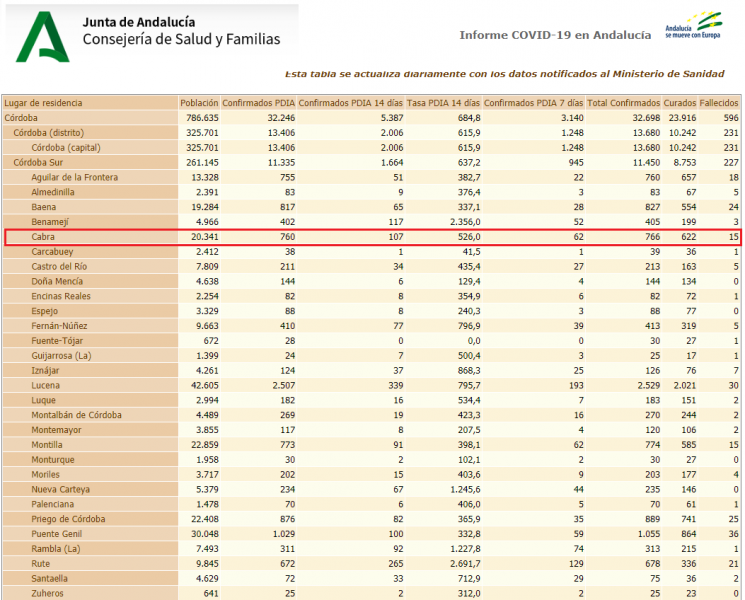Click Córdoba Sur curados value 8.753
This screenshot has height=600, width=745.
point(685,162)
